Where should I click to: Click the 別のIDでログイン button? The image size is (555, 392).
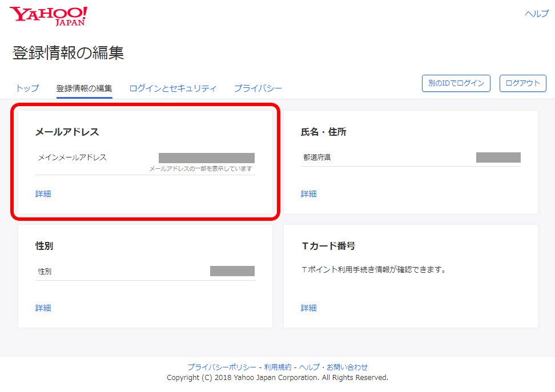[456, 83]
